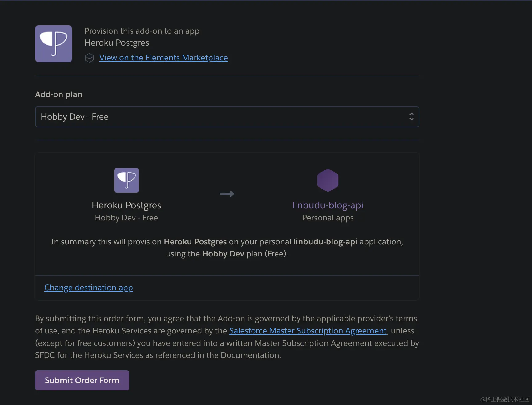
Task: Click the Hobby Dev - Free subtitle in summary
Action: [127, 218]
